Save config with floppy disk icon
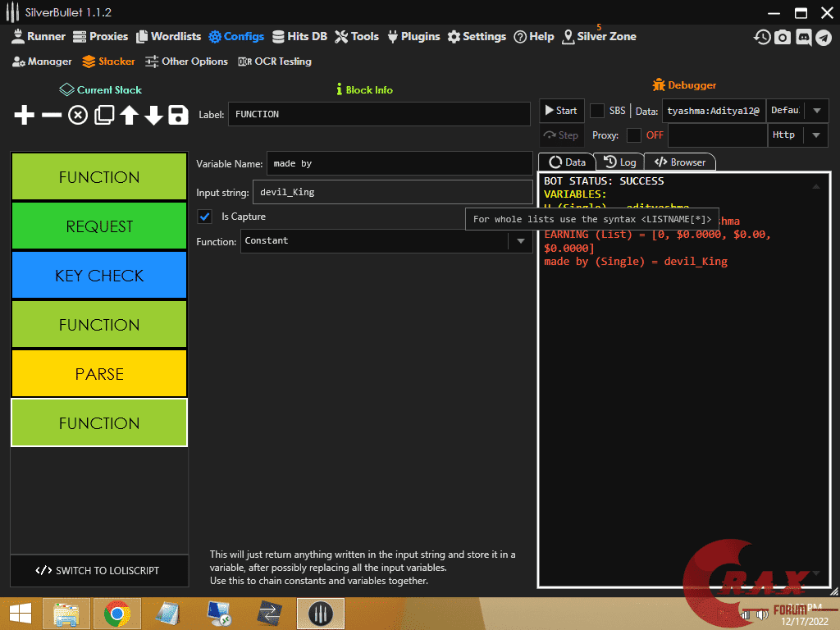Image resolution: width=840 pixels, height=630 pixels. coord(178,116)
